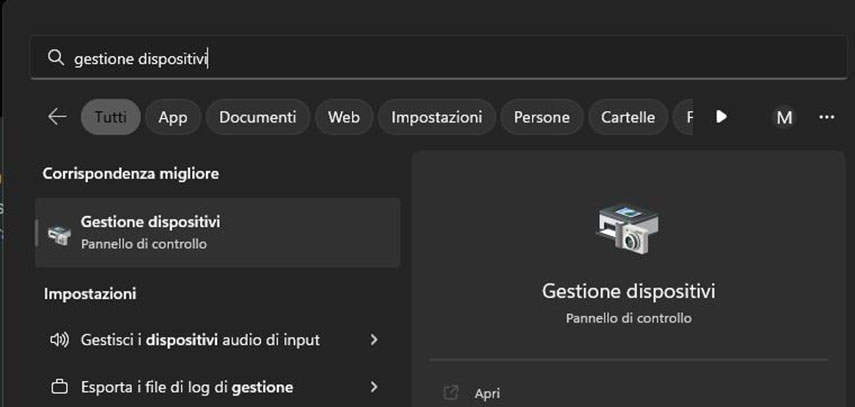
Task: Open the three-dot more options menu
Action: [x=826, y=117]
